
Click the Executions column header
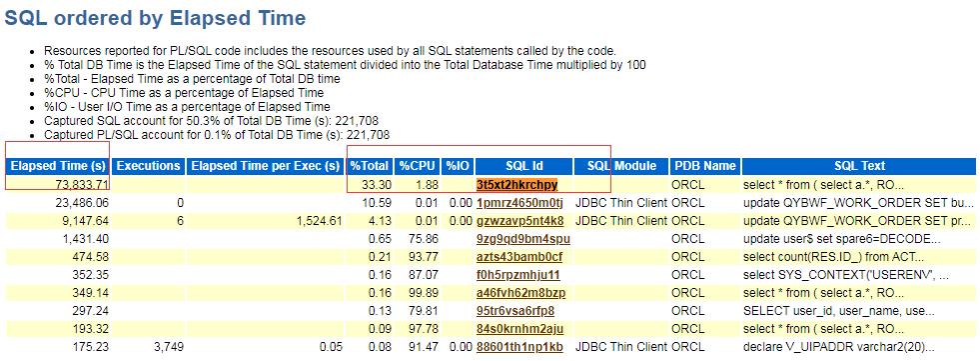coord(150,166)
